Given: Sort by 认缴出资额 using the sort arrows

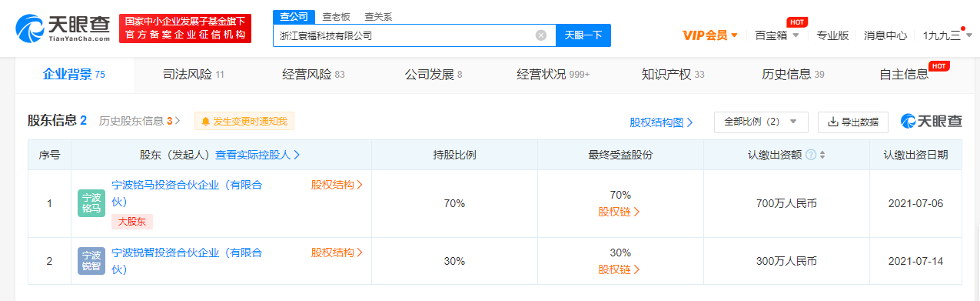Looking at the screenshot, I should pos(822,155).
